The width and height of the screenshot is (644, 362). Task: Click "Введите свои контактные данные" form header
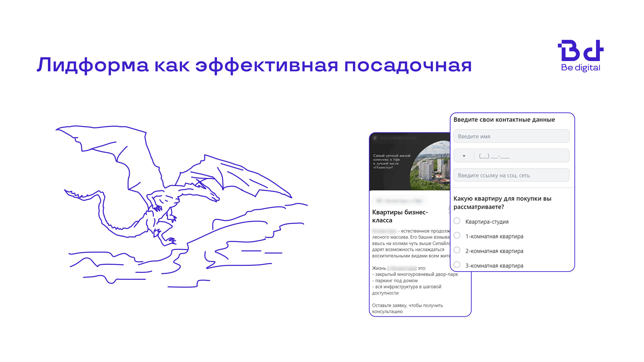click(x=504, y=120)
